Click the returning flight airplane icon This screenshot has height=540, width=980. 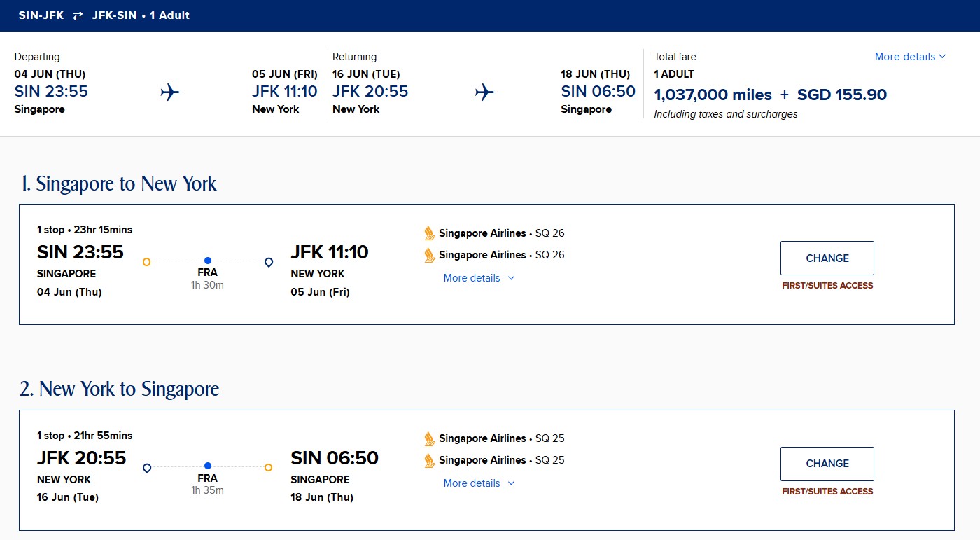click(484, 92)
